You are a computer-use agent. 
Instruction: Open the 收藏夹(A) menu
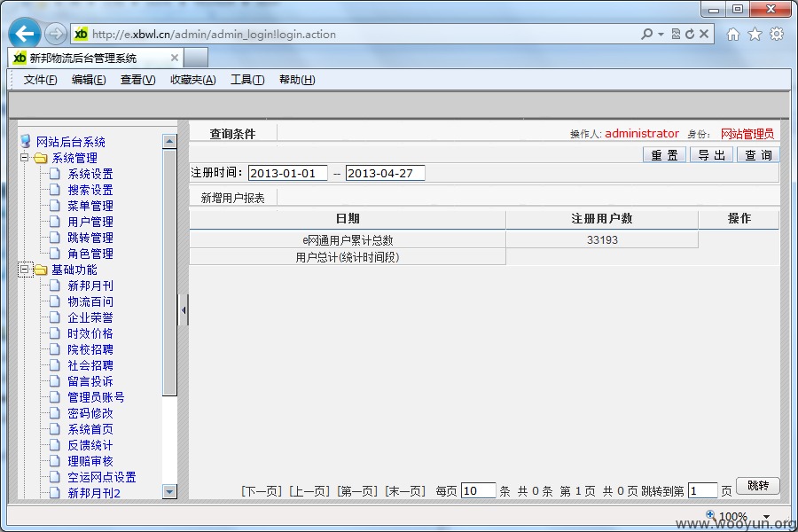coord(193,80)
